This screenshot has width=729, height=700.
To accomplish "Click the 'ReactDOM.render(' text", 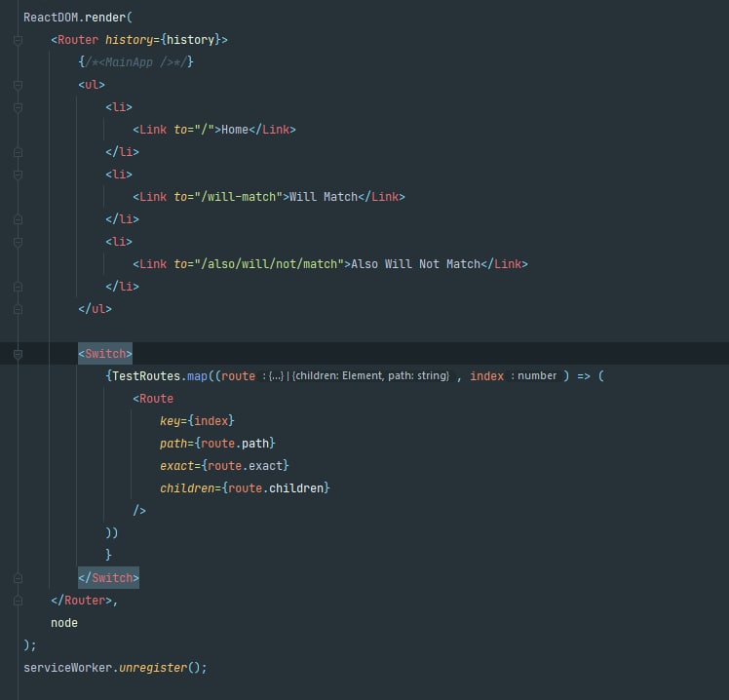I will (78, 18).
